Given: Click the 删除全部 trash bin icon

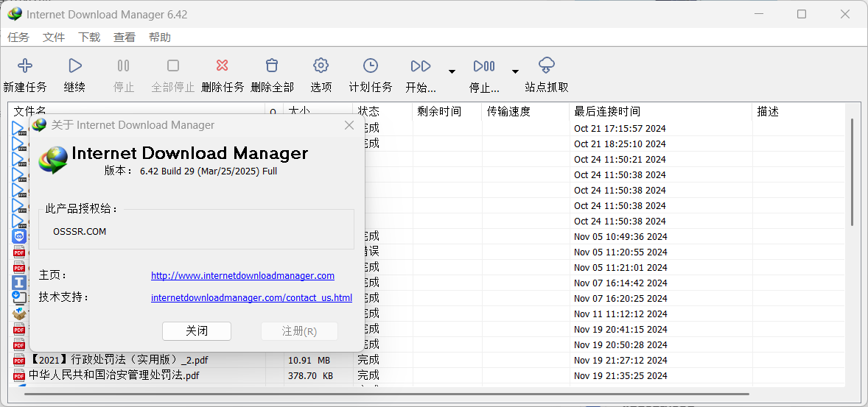Looking at the screenshot, I should (x=271, y=66).
